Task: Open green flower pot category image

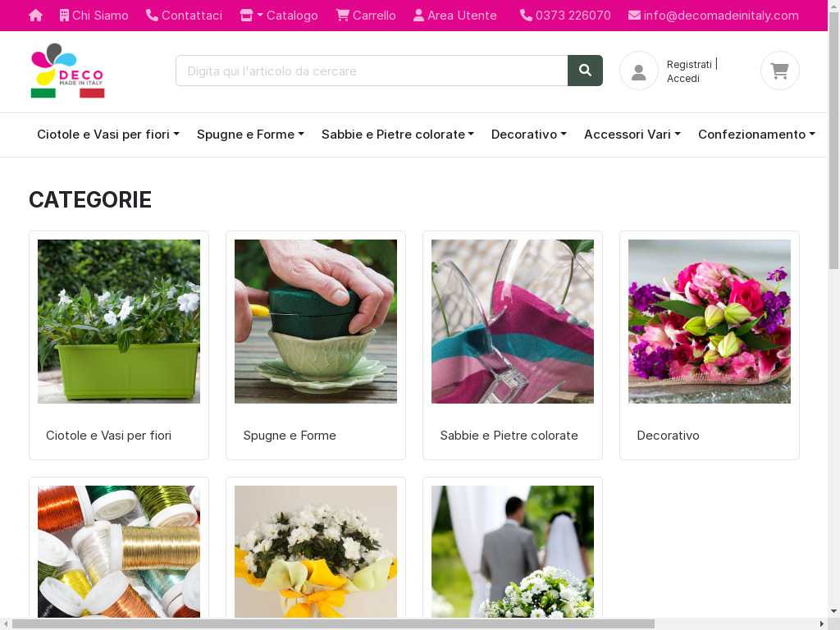Action: (x=119, y=322)
